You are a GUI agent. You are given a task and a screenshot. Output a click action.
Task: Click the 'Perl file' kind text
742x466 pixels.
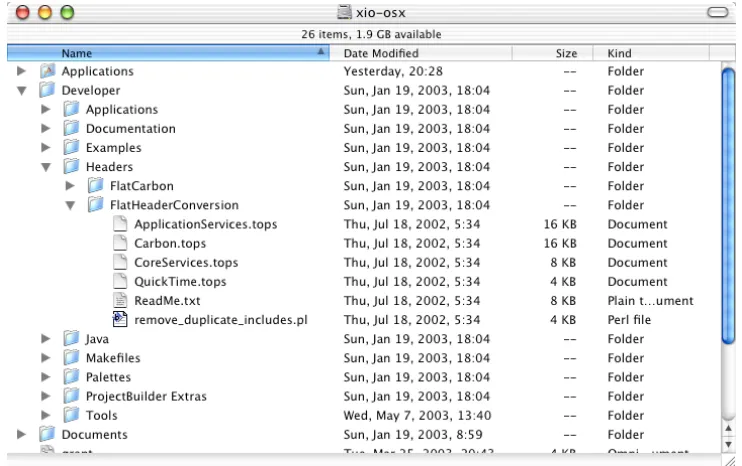pos(629,319)
